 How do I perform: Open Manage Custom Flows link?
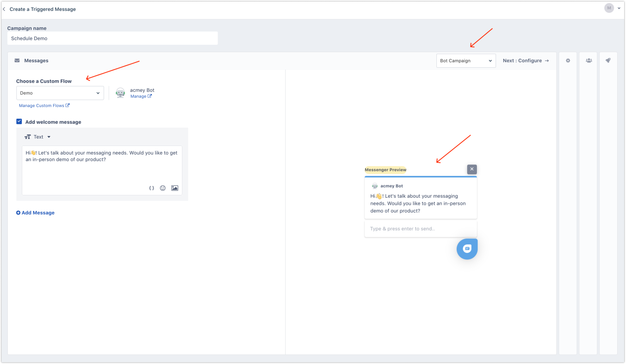point(44,106)
